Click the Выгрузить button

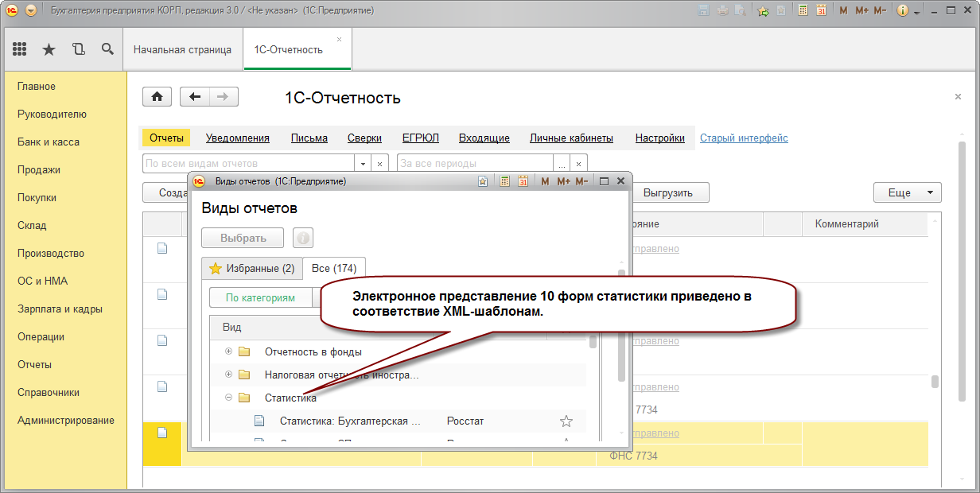[x=668, y=192]
